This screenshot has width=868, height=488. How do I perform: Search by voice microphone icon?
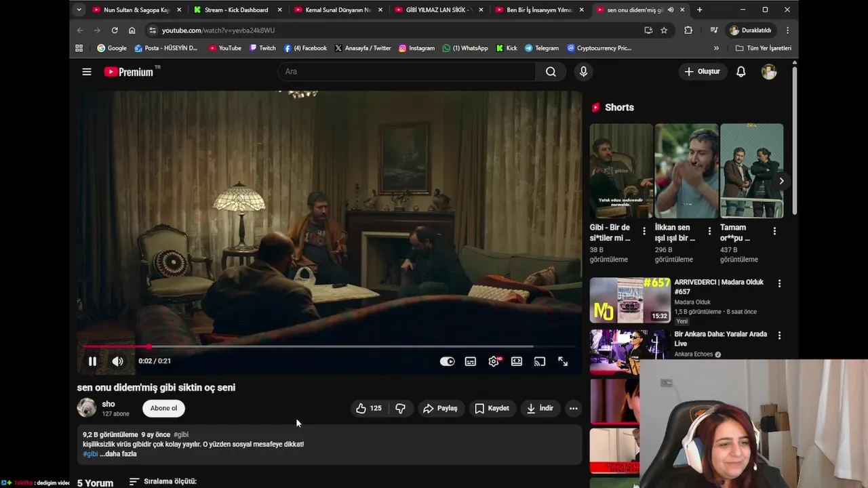coord(583,71)
